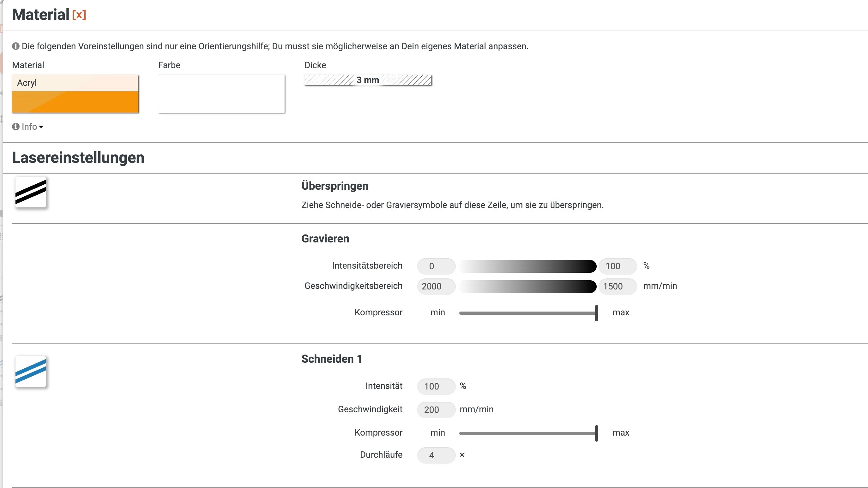Click the Durchläufe repeat count field
Screen dimensions: 868x488
coord(431,455)
